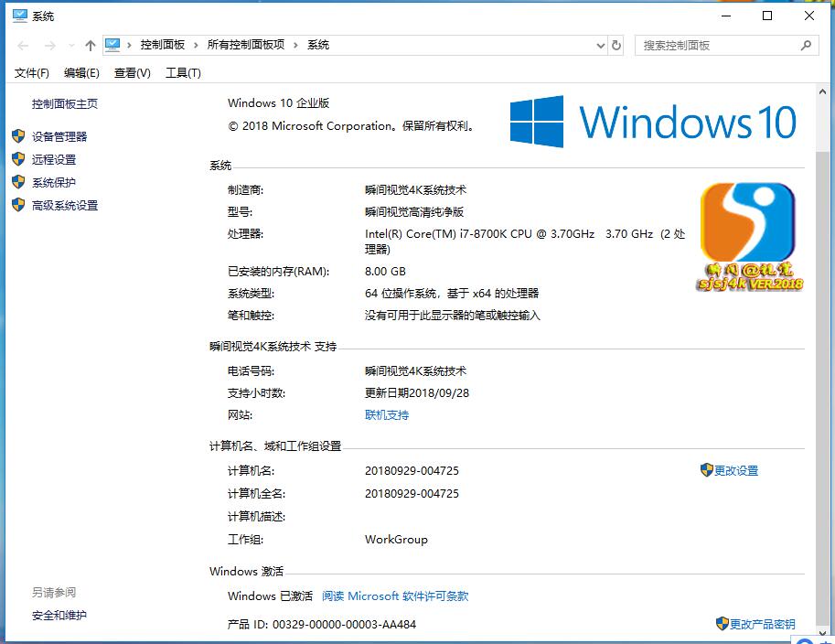This screenshot has height=644, width=835.
Task: Navigate to 所有控制面板项 breadcrumb
Action: point(245,45)
